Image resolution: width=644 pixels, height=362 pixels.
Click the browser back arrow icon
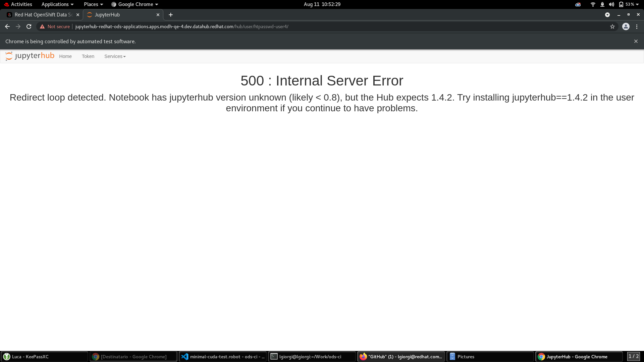pos(7,26)
